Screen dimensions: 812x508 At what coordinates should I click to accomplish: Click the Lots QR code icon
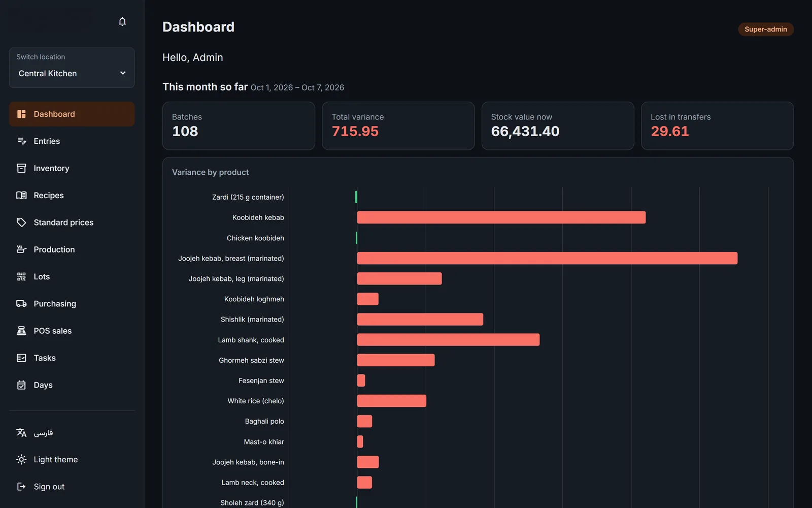[x=21, y=277]
